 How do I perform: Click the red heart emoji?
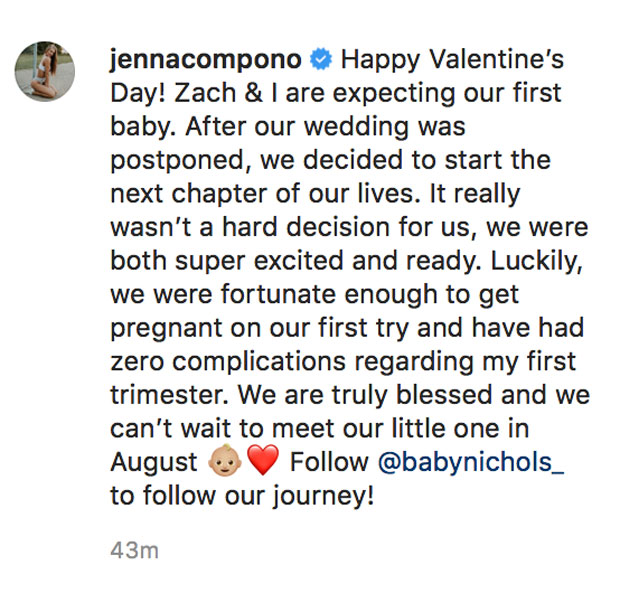pyautogui.click(x=260, y=463)
